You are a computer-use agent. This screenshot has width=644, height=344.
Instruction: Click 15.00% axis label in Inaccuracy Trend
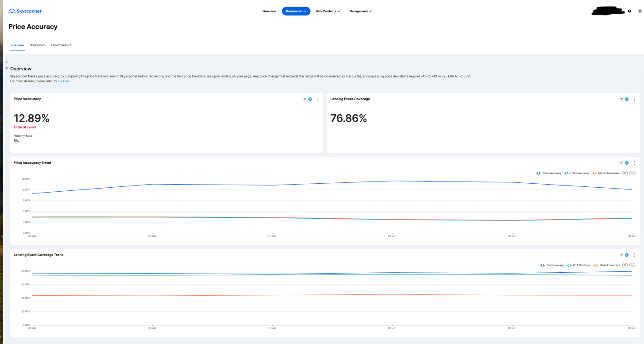(x=26, y=179)
